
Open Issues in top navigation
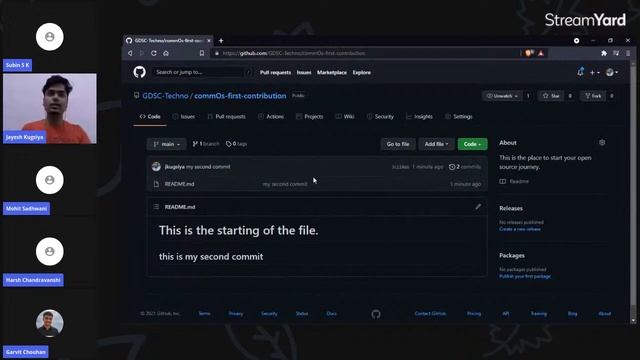coord(304,73)
